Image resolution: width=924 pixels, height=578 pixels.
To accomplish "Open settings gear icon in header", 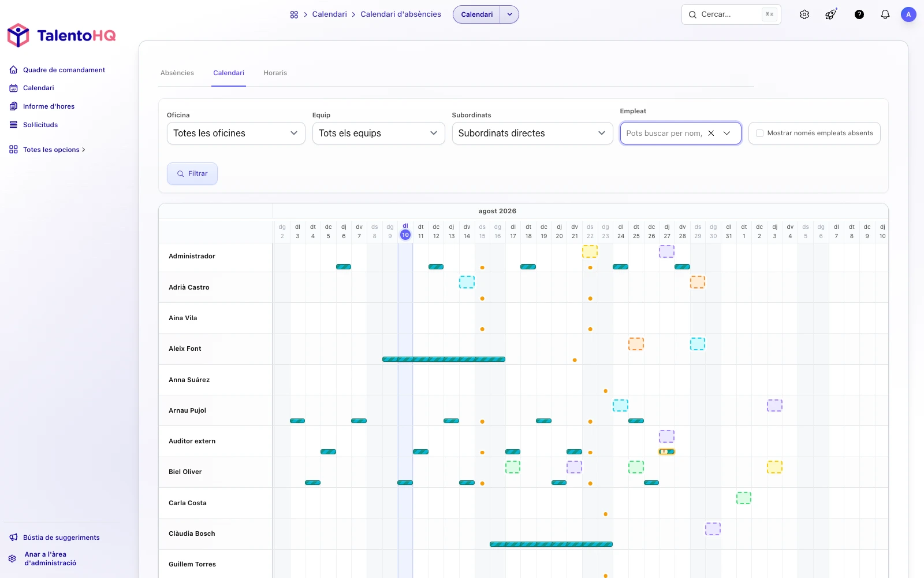I will coord(804,14).
